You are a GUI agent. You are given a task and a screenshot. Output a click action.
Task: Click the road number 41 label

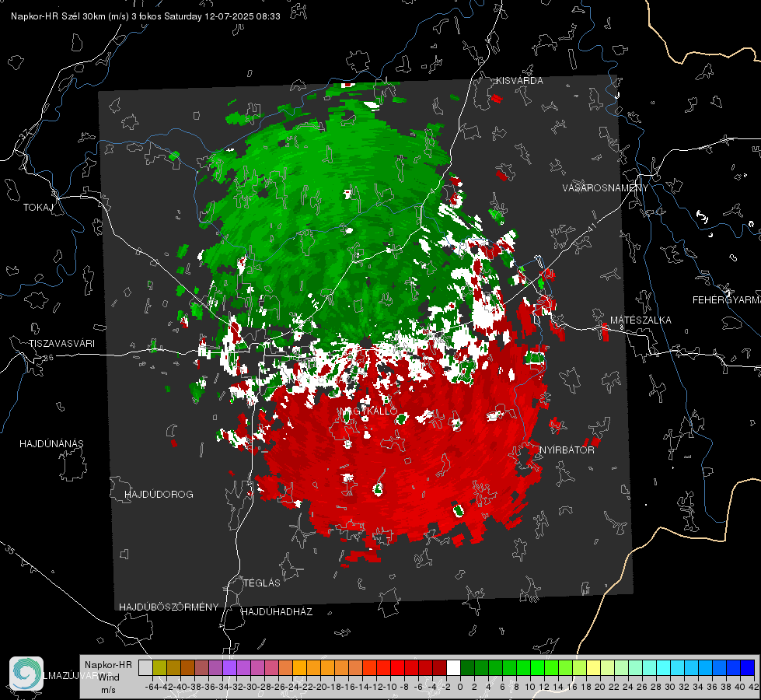point(591,227)
